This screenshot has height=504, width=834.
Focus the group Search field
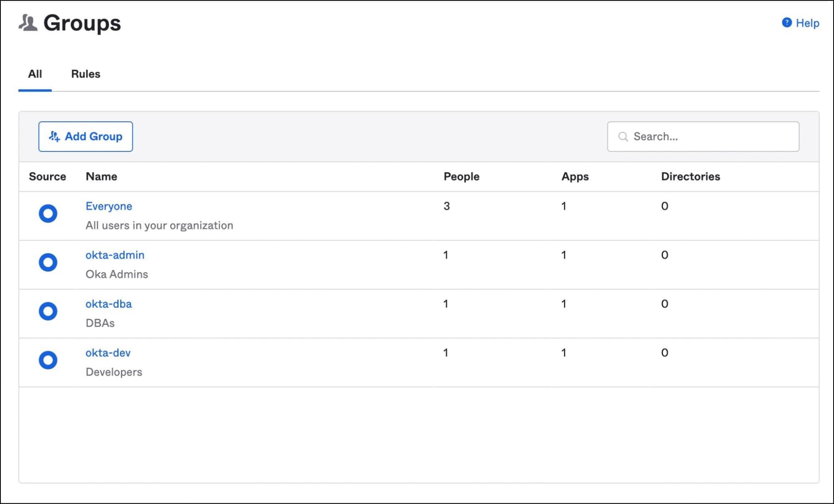[x=709, y=136]
